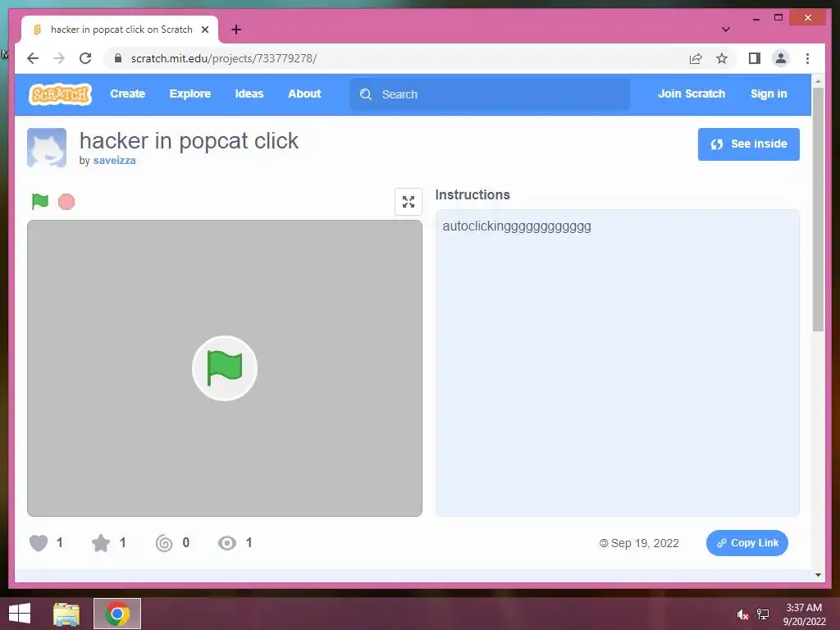
Task: Open the remixes spiral icon
Action: point(164,543)
